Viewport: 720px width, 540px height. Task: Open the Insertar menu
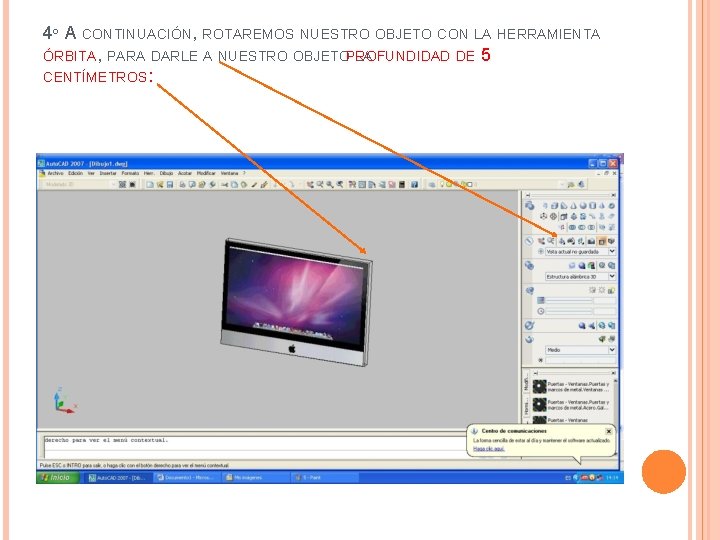pos(108,173)
